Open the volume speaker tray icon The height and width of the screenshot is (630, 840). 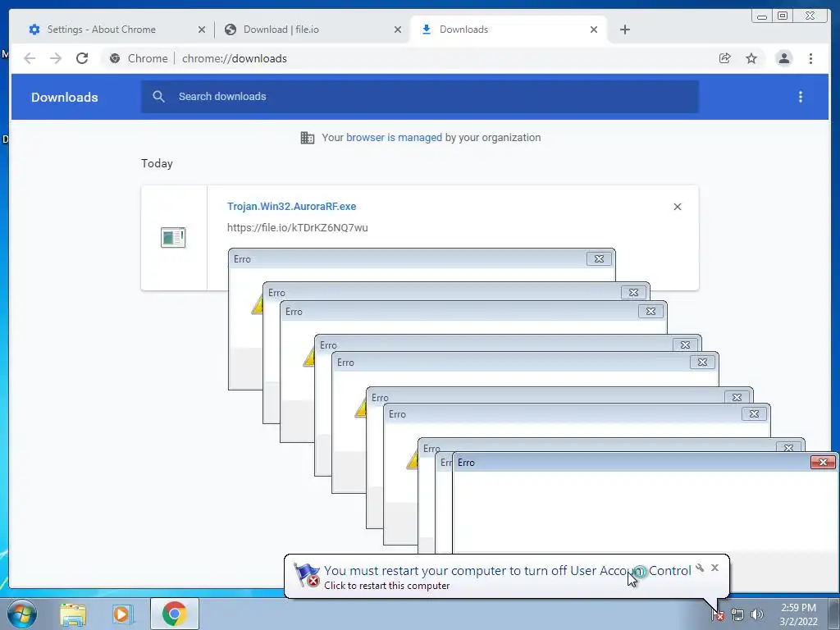[757, 614]
